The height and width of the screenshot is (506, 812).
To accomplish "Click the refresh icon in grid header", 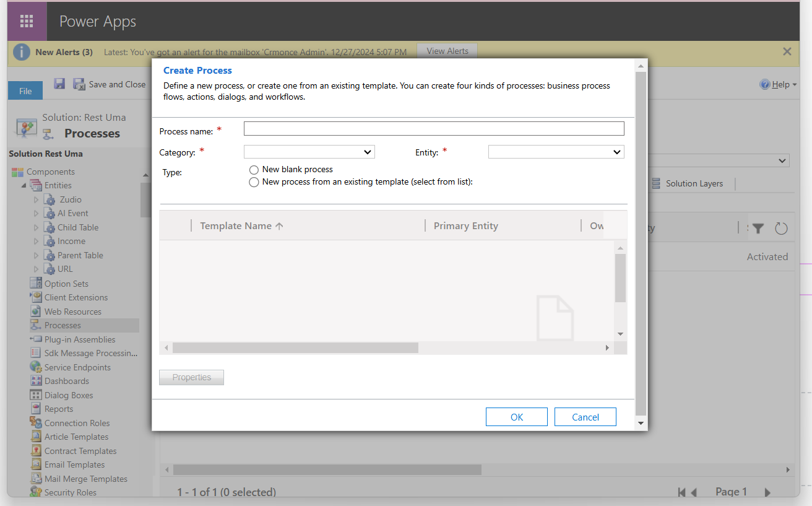I will [x=781, y=229].
